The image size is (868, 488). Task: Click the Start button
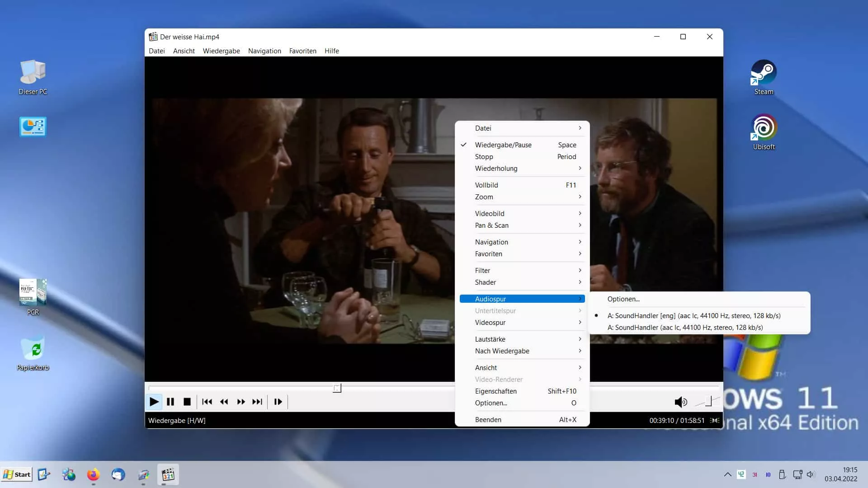17,474
